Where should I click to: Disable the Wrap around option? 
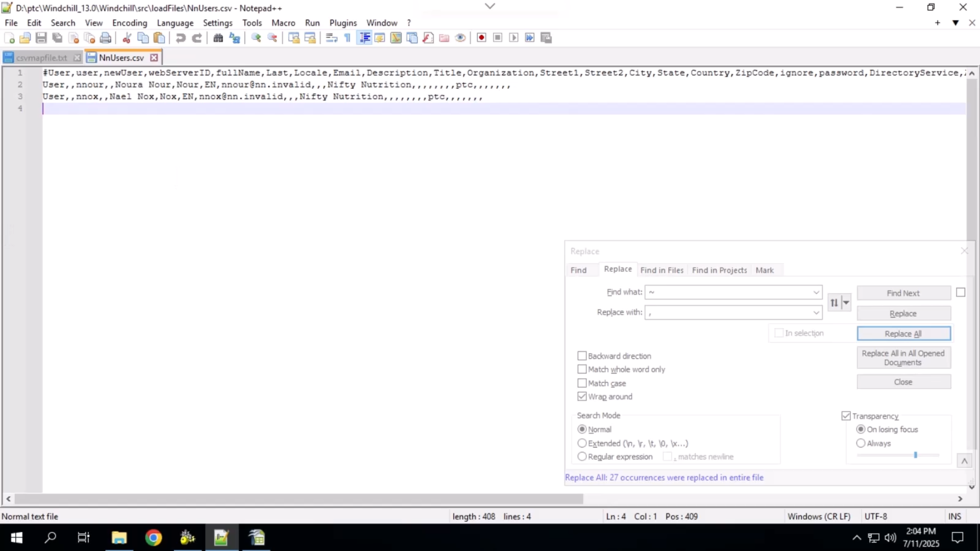(x=582, y=396)
